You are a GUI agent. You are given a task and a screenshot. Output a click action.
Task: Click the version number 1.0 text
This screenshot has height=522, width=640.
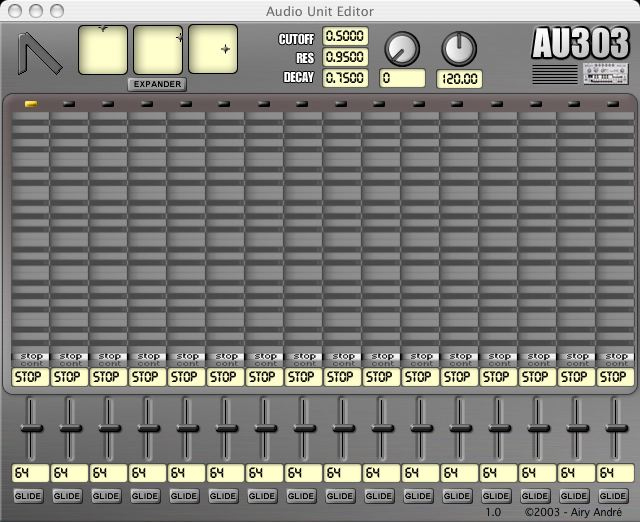coord(493,512)
